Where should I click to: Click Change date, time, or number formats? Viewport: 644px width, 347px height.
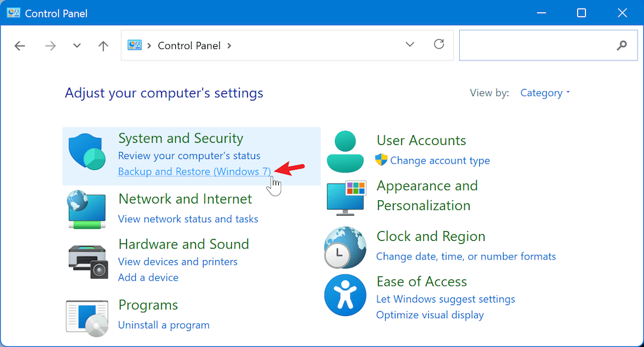[466, 257]
